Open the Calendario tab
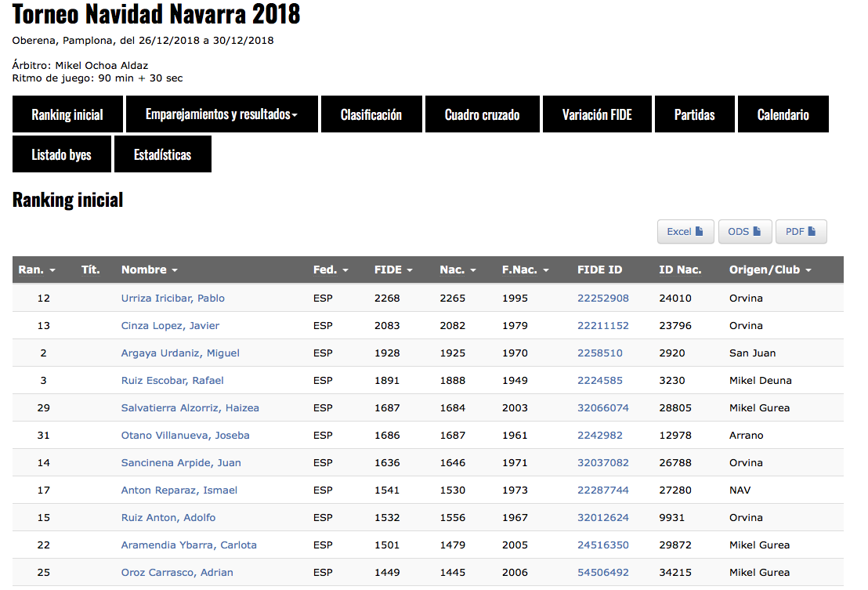This screenshot has width=868, height=590. (783, 114)
